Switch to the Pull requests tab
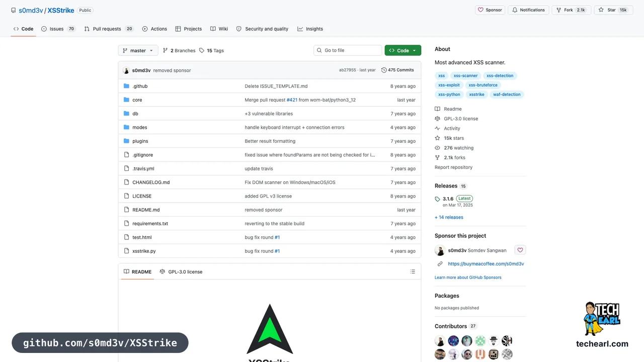 pos(109,29)
